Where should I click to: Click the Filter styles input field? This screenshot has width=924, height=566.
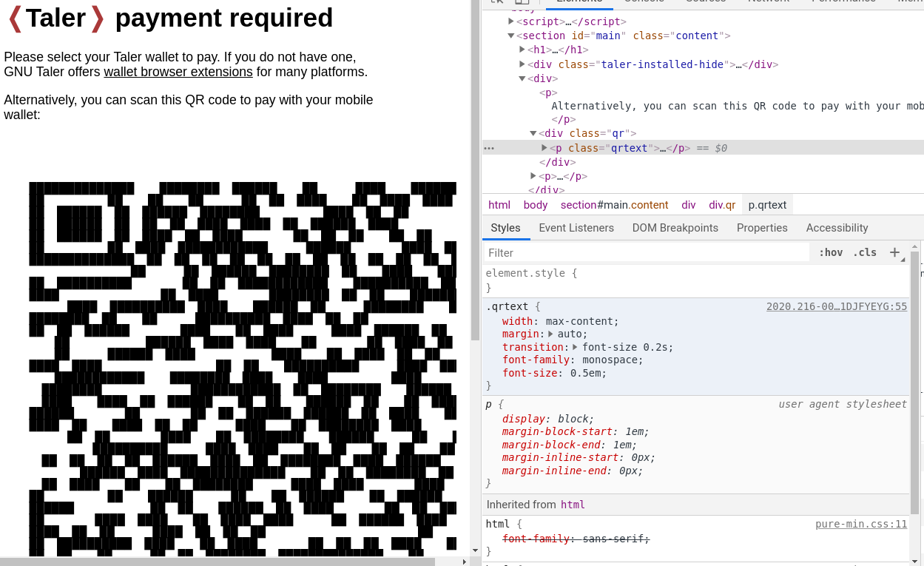647,252
